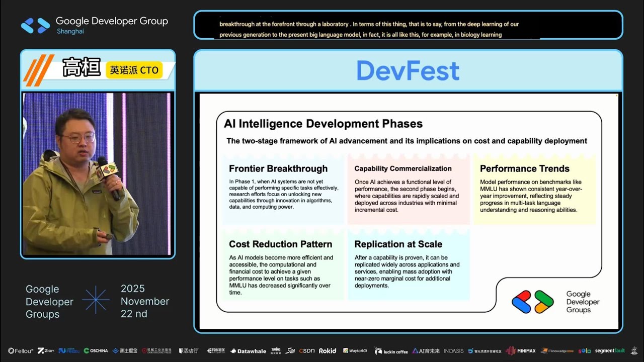
Task: Click the live caption text box
Action: [x=408, y=25]
